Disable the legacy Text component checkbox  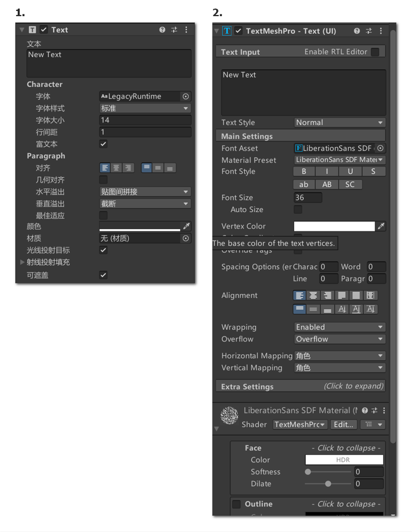[x=44, y=30]
